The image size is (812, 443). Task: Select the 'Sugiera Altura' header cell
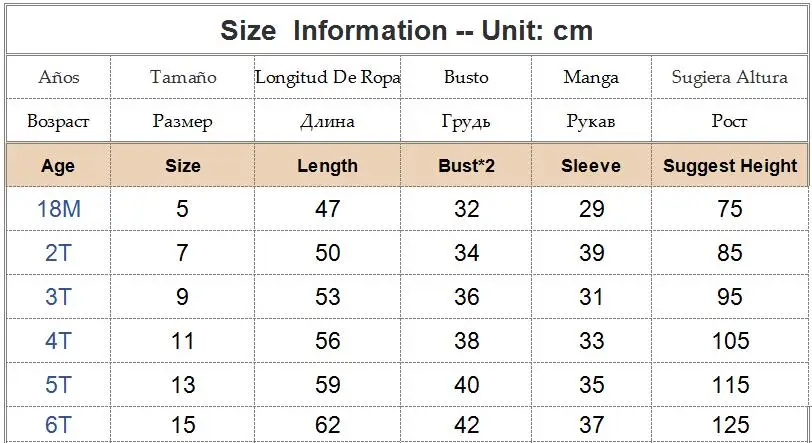730,77
